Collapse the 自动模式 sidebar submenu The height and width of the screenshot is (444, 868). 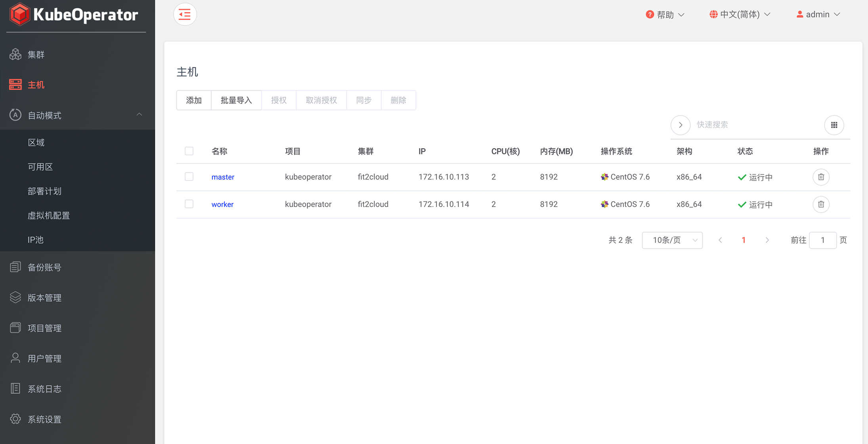click(x=139, y=115)
